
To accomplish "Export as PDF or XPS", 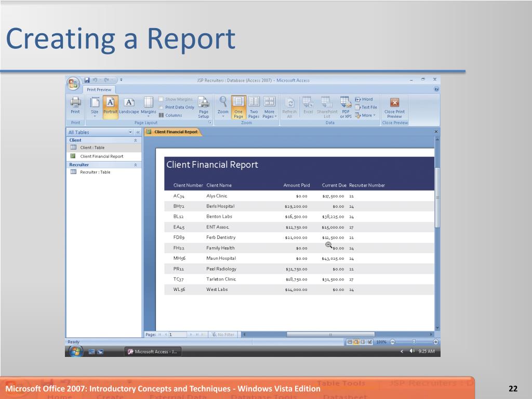I will (345, 107).
